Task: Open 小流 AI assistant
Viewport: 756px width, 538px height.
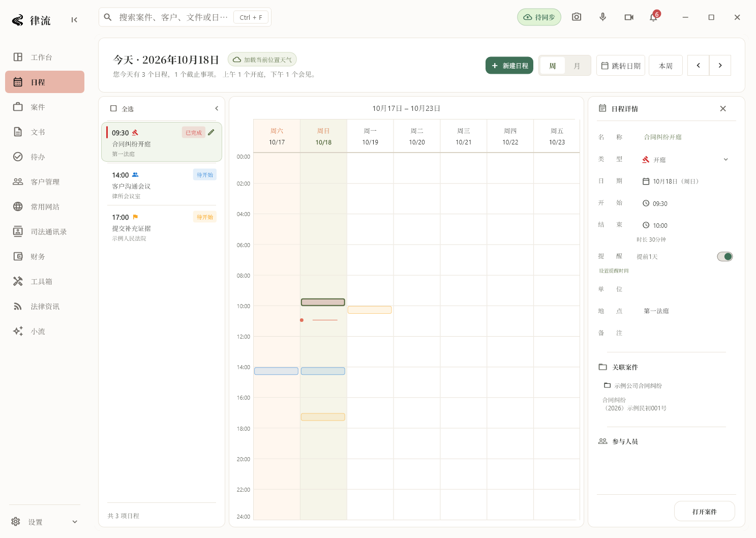Action: tap(45, 331)
